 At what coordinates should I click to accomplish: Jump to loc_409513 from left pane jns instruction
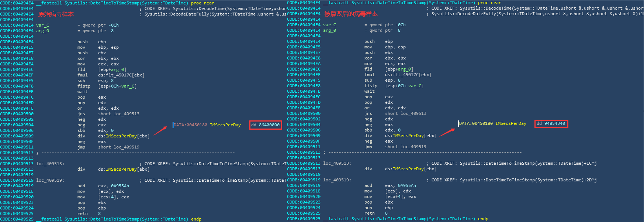(126, 114)
